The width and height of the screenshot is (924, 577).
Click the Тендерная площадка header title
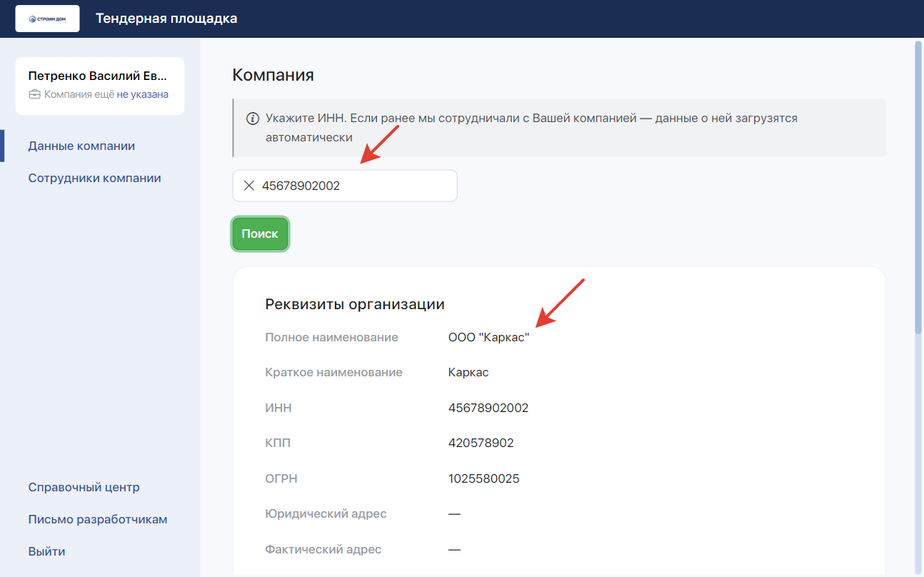(x=166, y=19)
